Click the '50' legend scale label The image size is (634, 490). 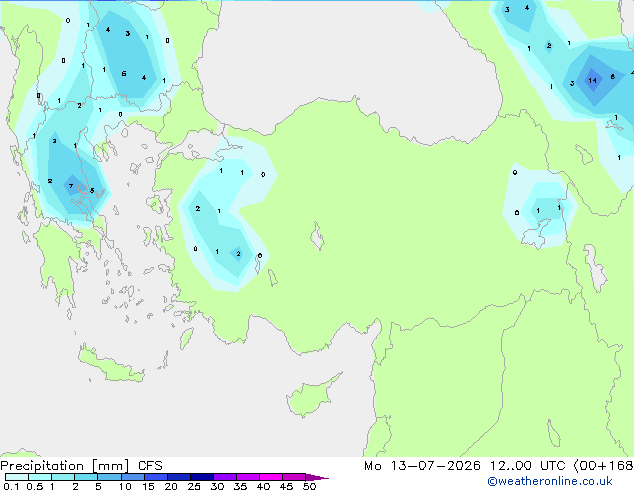tap(309, 486)
